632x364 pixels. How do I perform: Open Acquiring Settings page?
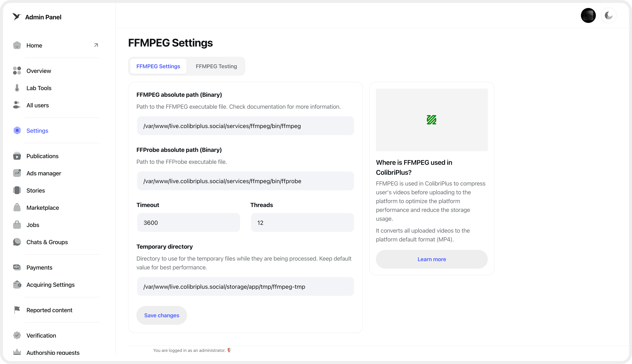tap(50, 285)
